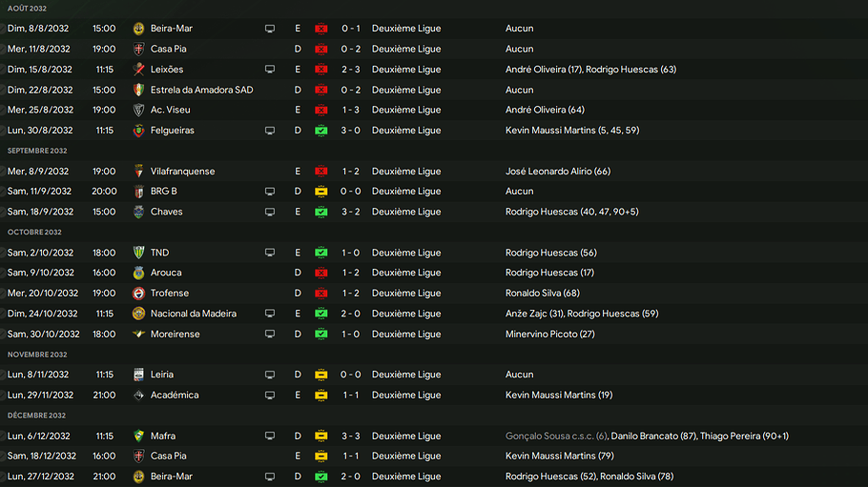Open Moreirense team page link

[175, 335]
